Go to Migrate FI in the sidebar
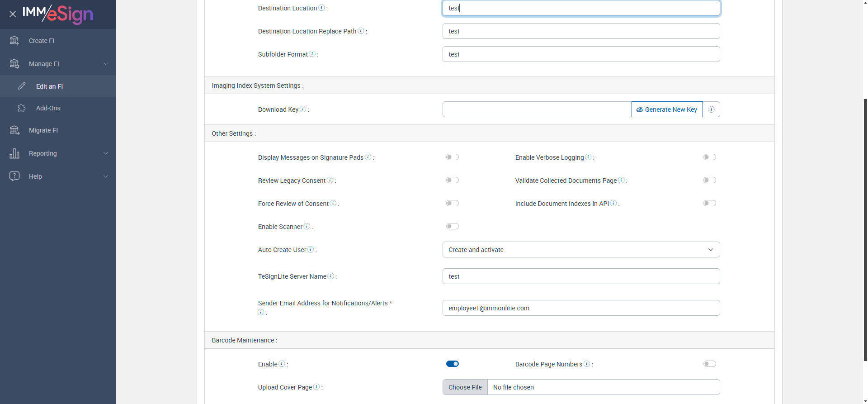 (43, 130)
